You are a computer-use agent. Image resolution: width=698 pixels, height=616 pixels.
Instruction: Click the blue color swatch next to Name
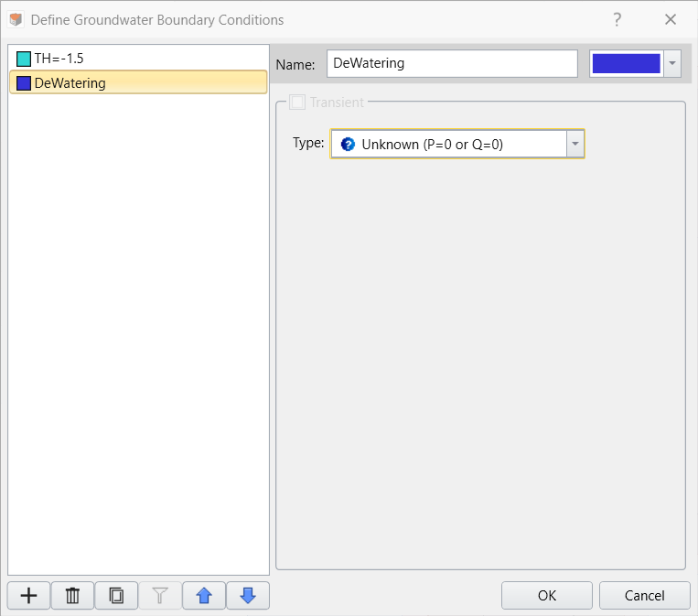point(626,63)
